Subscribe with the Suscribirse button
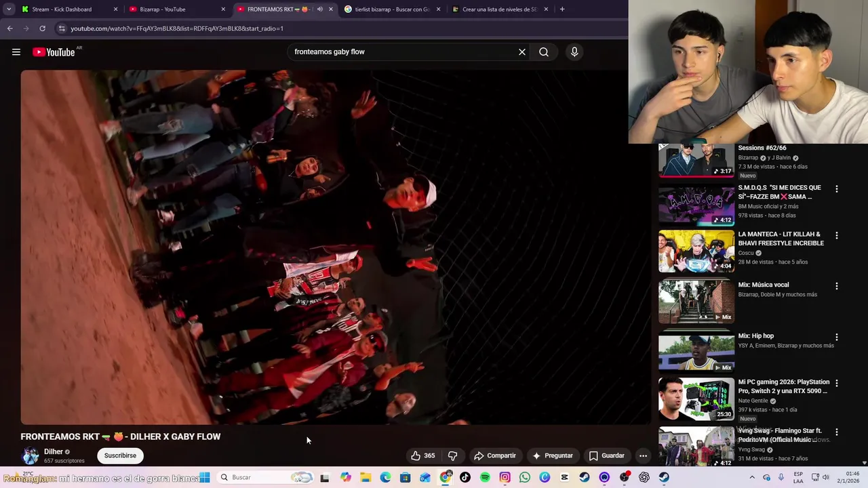868x488 pixels. 120,455
